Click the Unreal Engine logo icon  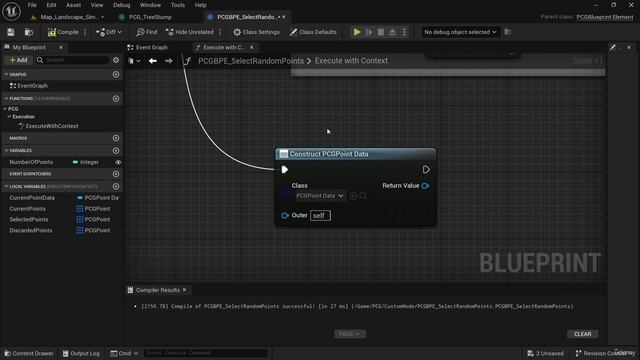[11, 11]
